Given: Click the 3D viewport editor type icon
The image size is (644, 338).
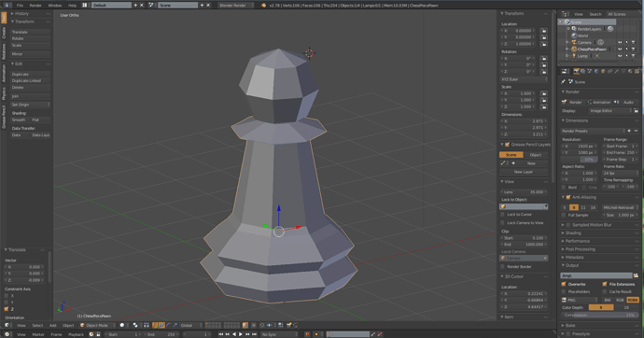Looking at the screenshot, I should click(x=7, y=325).
